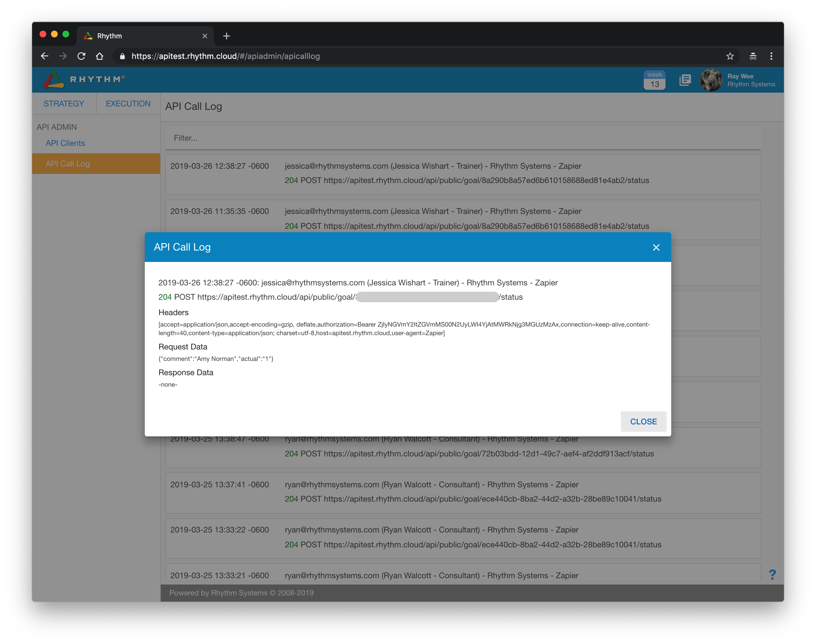The width and height of the screenshot is (816, 644).
Task: Click the CLOSE button in dialog
Action: tap(643, 422)
